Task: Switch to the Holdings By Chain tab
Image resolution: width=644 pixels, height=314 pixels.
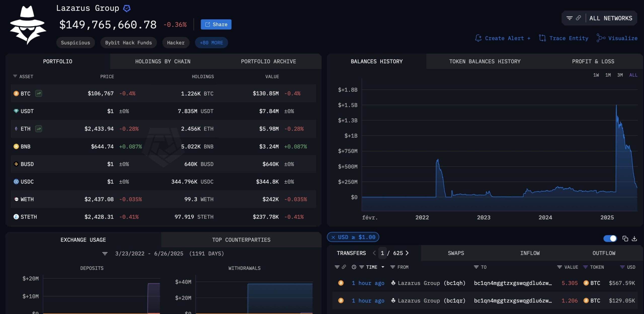Action: [x=163, y=61]
